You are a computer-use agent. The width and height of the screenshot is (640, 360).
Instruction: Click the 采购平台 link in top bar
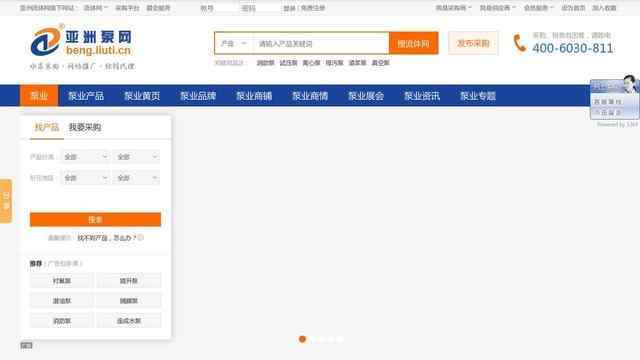pyautogui.click(x=127, y=8)
